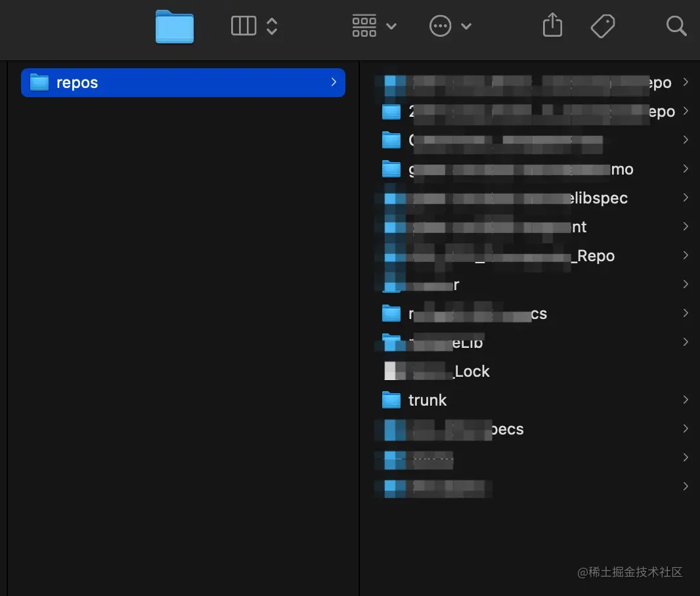Click the column view icon in toolbar
This screenshot has width=700, height=596.
pyautogui.click(x=244, y=26)
